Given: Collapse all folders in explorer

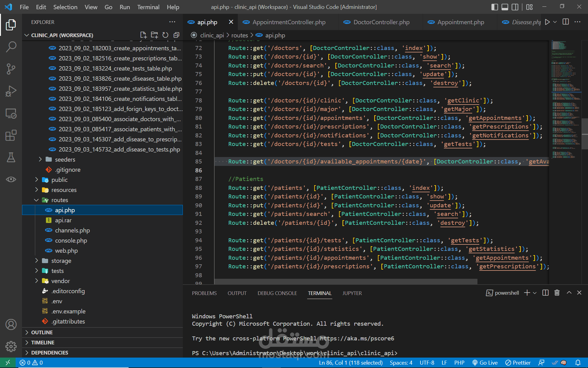Looking at the screenshot, I should pyautogui.click(x=176, y=35).
